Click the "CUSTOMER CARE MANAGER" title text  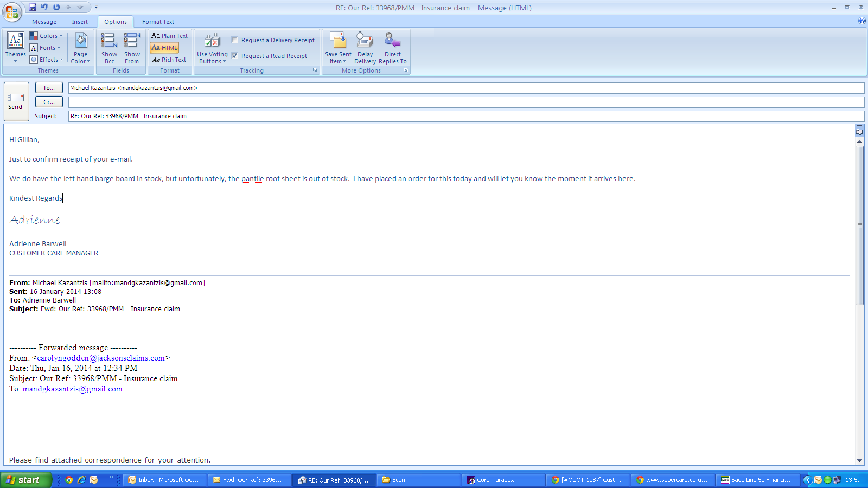click(54, 253)
